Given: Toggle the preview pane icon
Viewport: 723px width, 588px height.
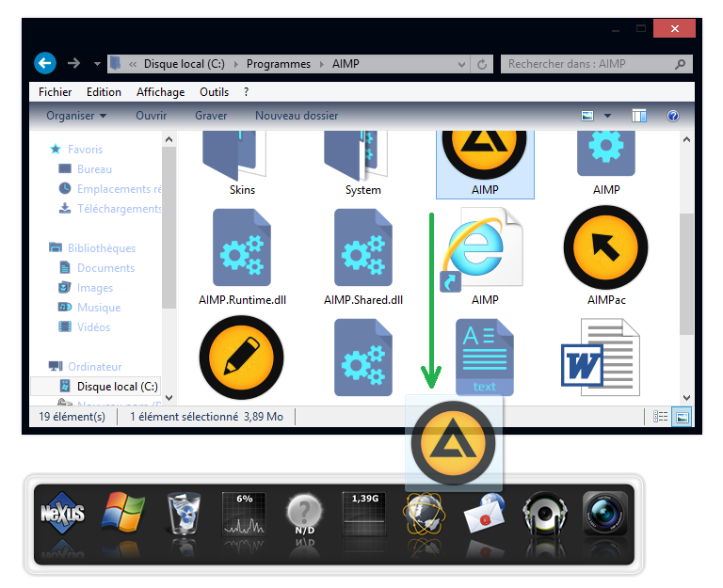Looking at the screenshot, I should 639,116.
